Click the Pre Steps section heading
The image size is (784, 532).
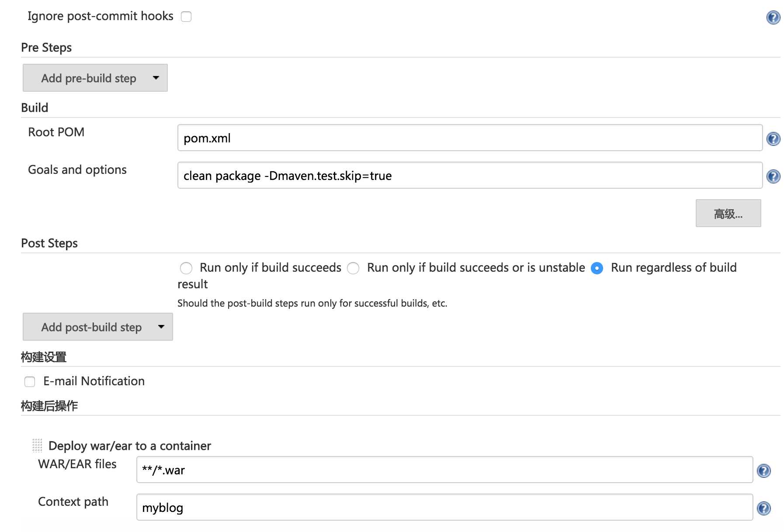coord(46,47)
